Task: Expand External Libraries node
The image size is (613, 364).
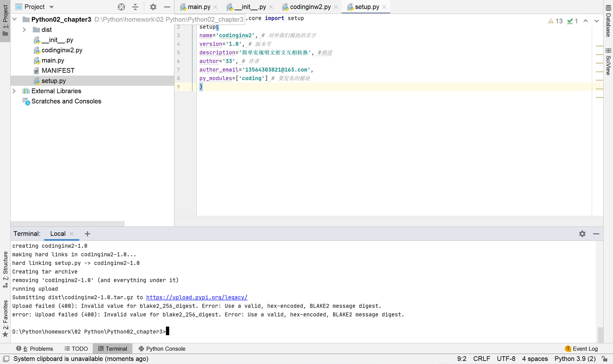Action: point(14,91)
